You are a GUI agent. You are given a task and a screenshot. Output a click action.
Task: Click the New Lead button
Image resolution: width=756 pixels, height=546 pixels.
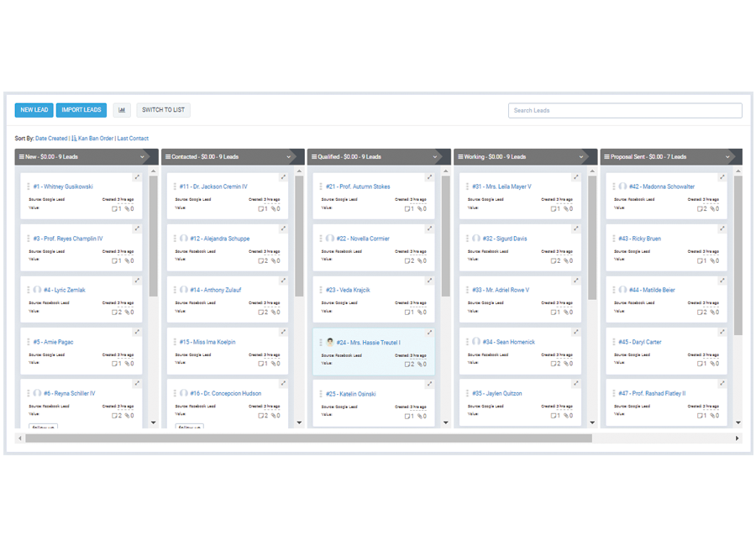coord(34,110)
